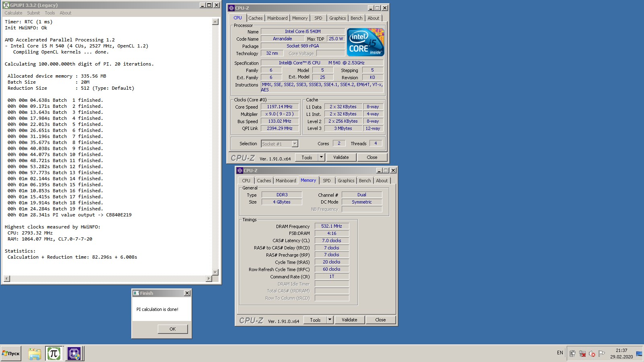The width and height of the screenshot is (644, 362).
Task: Select Bench tab in lower CPU-Z window
Action: [x=365, y=181]
